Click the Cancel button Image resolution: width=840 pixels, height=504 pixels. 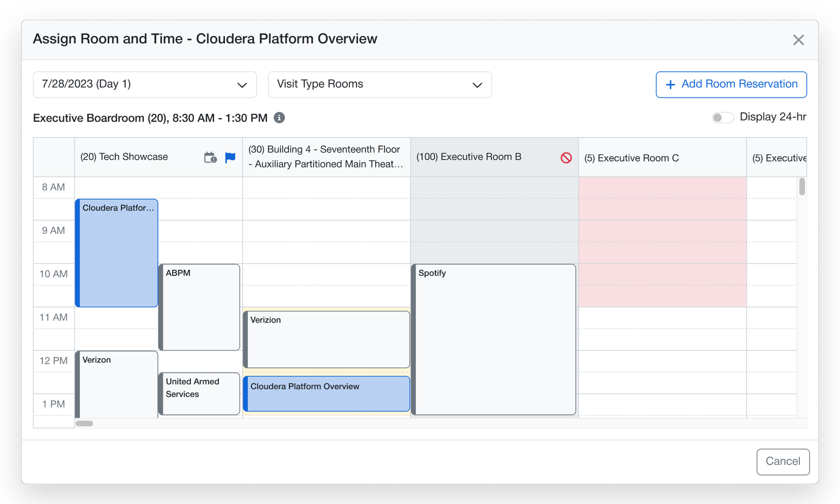(783, 461)
